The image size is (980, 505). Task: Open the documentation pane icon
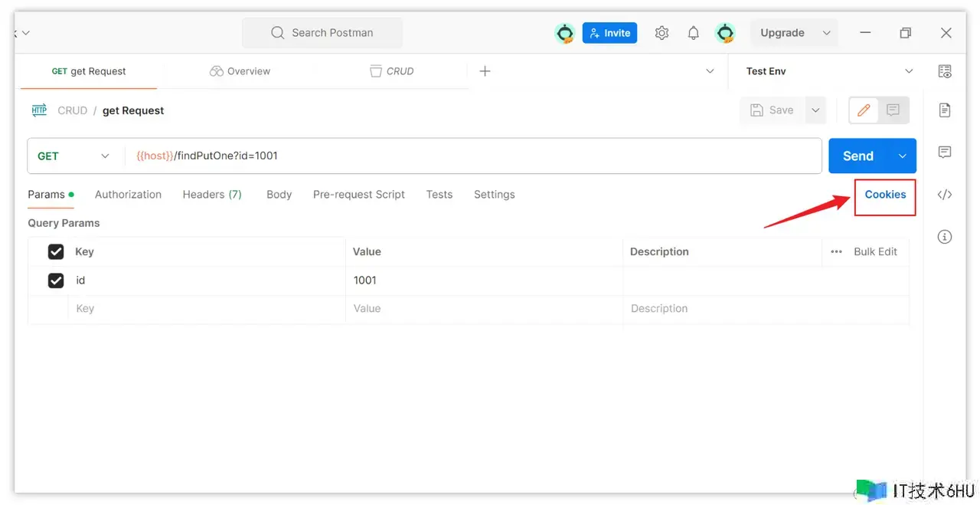click(x=945, y=110)
